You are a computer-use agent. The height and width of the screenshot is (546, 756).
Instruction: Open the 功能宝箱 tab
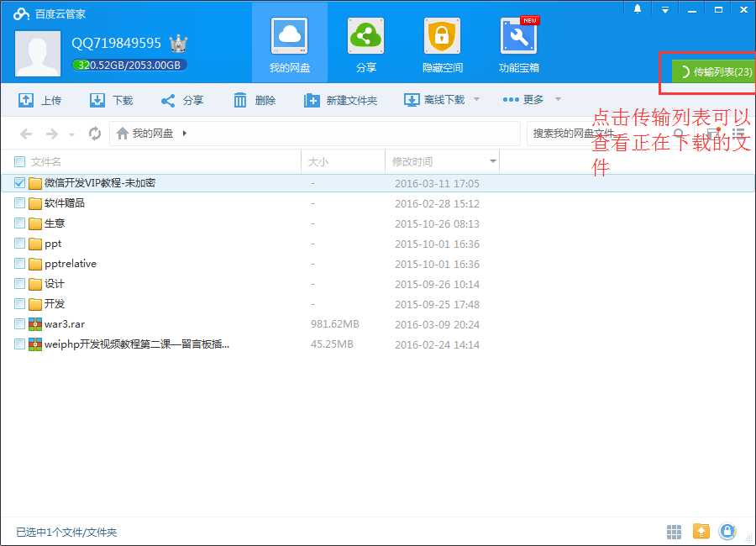(519, 45)
